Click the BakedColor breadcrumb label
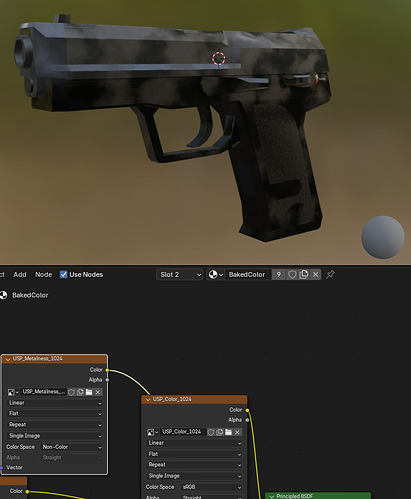 point(30,295)
